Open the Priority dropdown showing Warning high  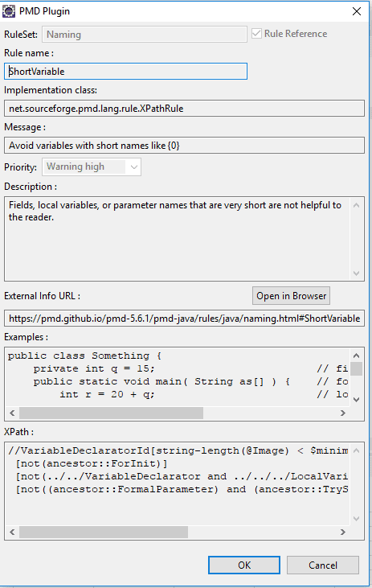[x=92, y=167]
